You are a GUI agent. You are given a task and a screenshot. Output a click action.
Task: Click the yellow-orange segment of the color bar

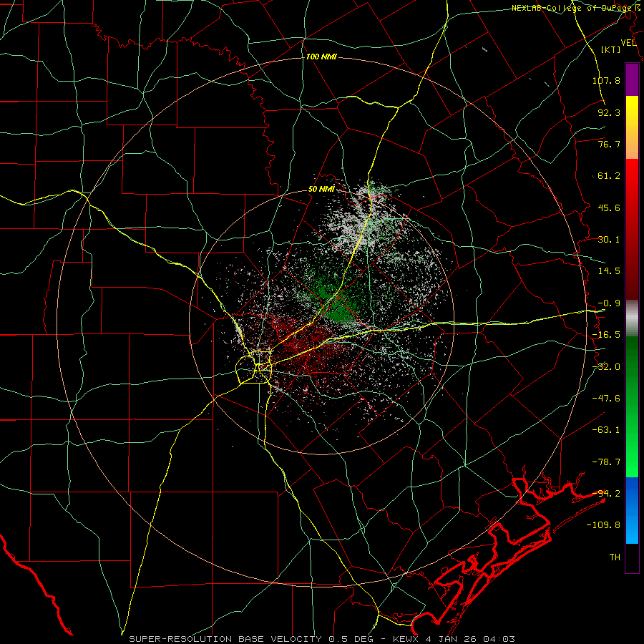click(x=632, y=127)
